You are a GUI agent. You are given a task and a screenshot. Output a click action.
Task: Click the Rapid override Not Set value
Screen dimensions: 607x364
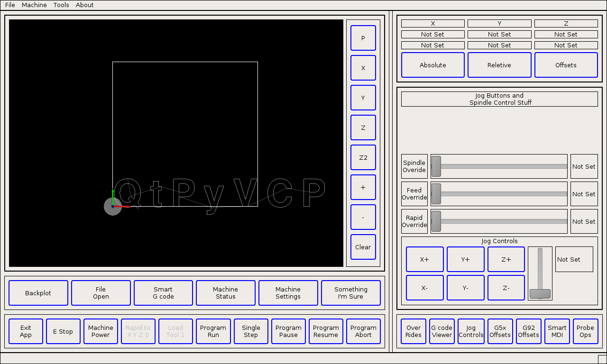(584, 221)
